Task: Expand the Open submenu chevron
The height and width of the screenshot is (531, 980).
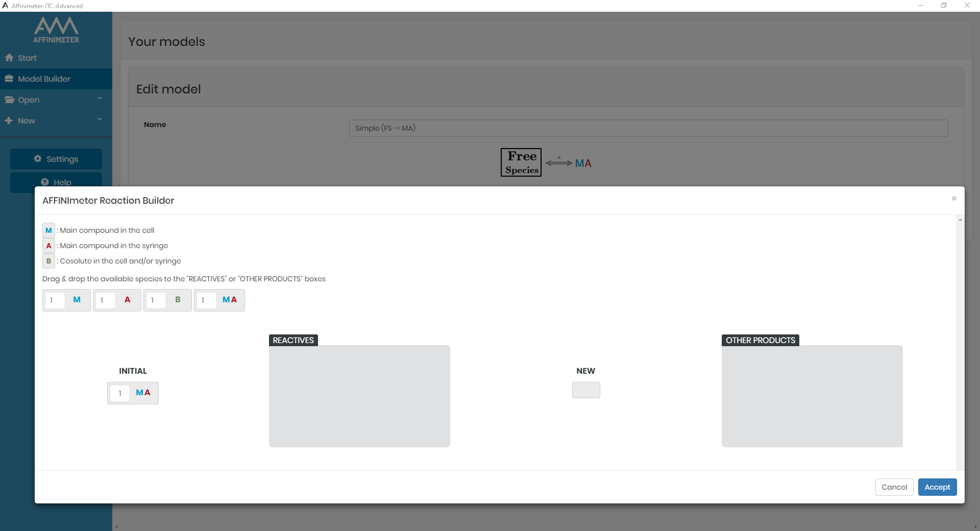Action: coord(100,99)
